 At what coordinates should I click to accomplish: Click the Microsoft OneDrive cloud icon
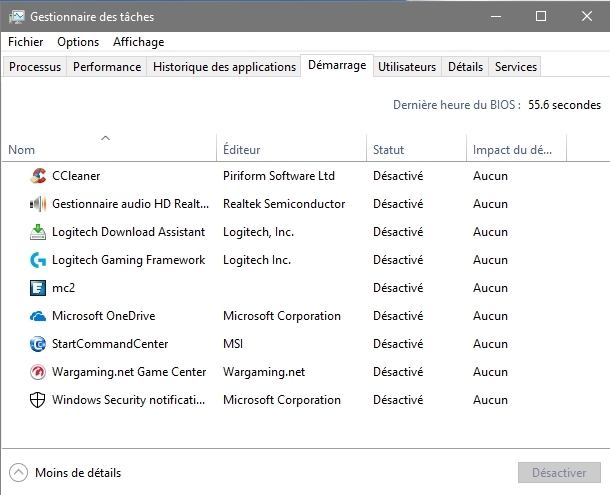[x=38, y=316]
